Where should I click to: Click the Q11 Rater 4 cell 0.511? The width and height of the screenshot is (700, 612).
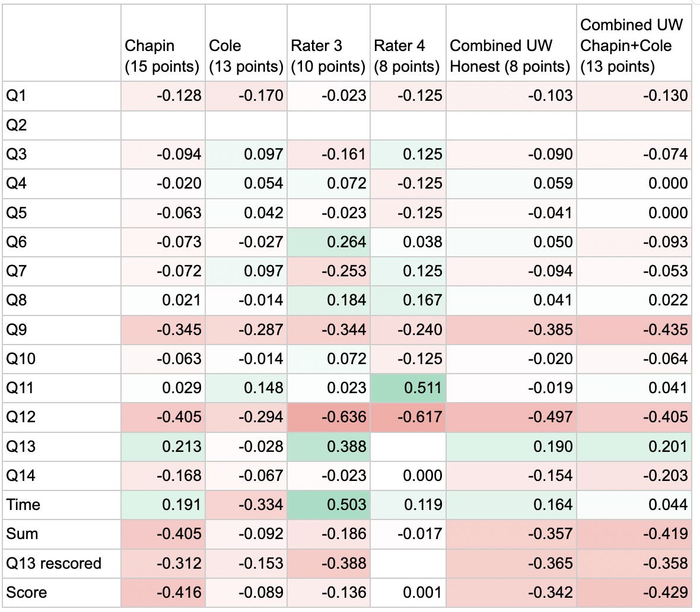[x=408, y=388]
